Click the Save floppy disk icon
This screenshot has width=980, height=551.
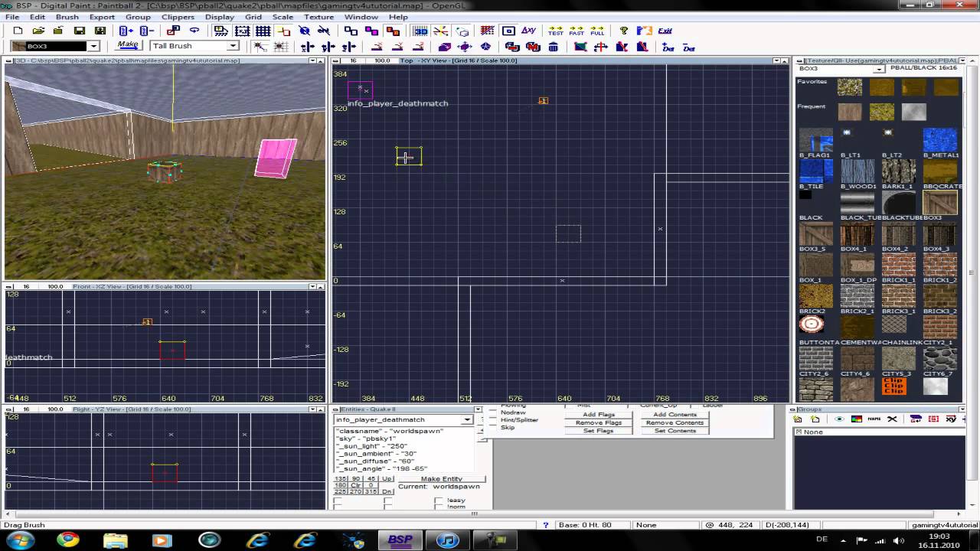click(79, 31)
